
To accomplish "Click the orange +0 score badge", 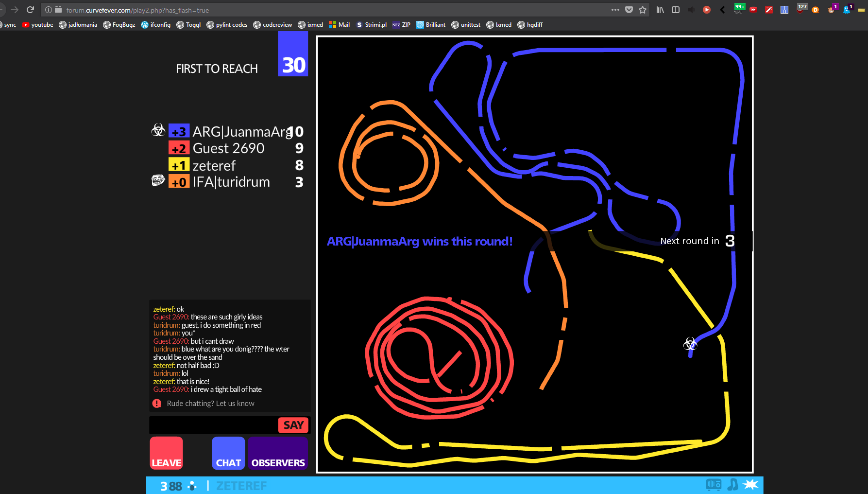I will (x=179, y=182).
